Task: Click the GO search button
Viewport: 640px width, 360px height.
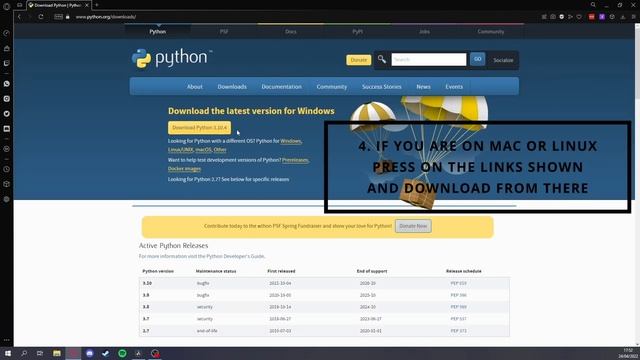Action: point(477,59)
